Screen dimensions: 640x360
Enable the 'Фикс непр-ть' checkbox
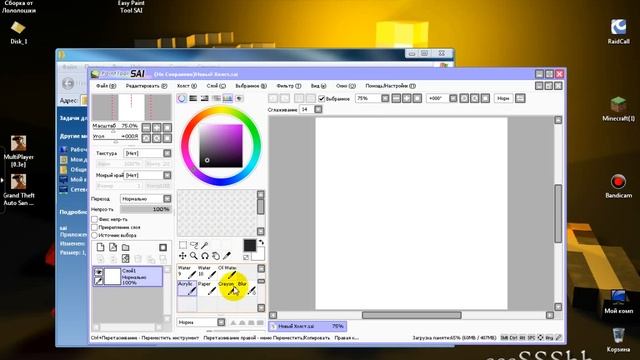coord(94,219)
